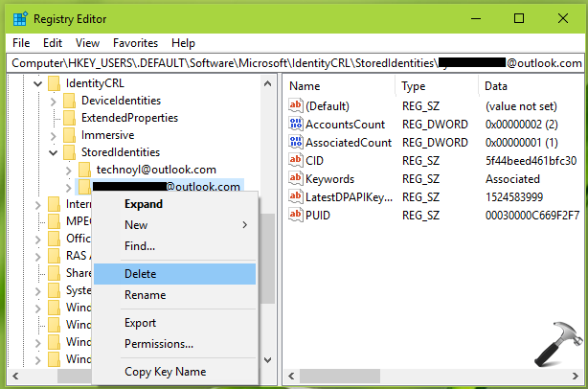This screenshot has height=389, width=588.
Task: Open the Favorites menu
Action: (135, 43)
